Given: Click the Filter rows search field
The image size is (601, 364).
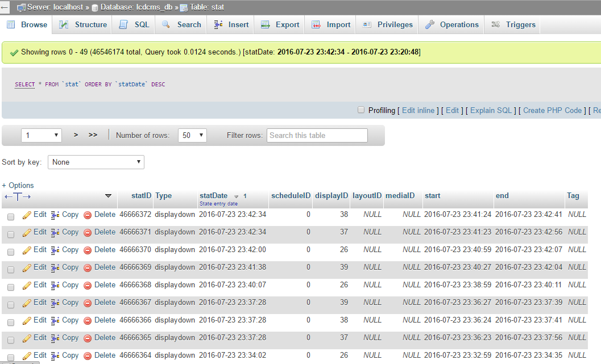Looking at the screenshot, I should (317, 135).
